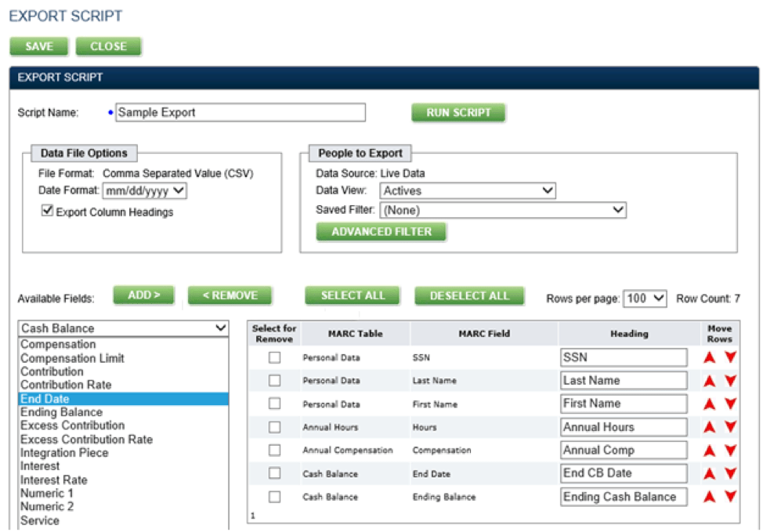Move Ending Cash Balance row up
The height and width of the screenshot is (532, 763).
tap(710, 497)
